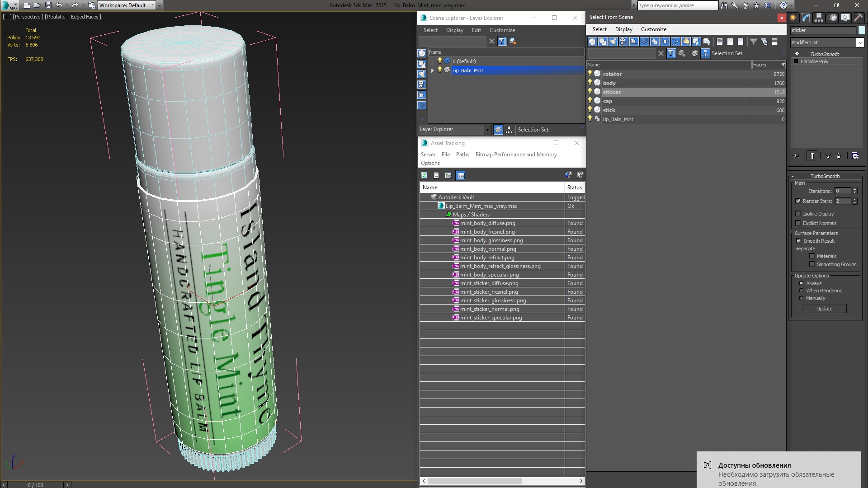
Task: Click the TurboSmooth Update button
Action: coord(825,309)
